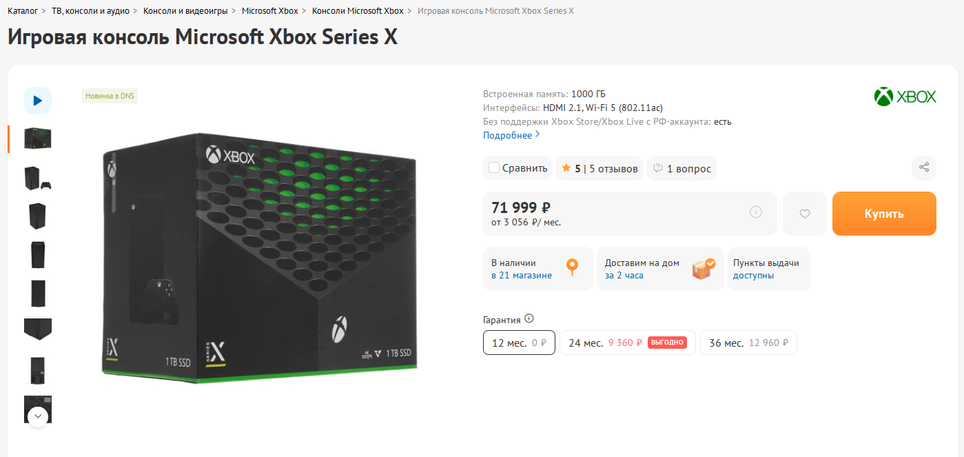Expand the Подробнее details link
This screenshot has width=964, height=457.
pos(511,135)
